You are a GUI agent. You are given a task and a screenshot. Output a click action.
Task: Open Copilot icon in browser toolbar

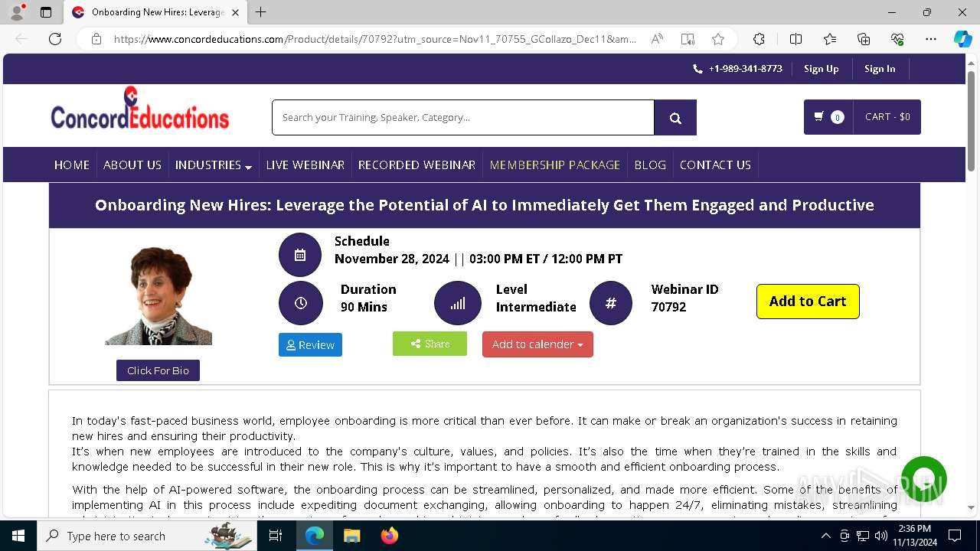[962, 39]
